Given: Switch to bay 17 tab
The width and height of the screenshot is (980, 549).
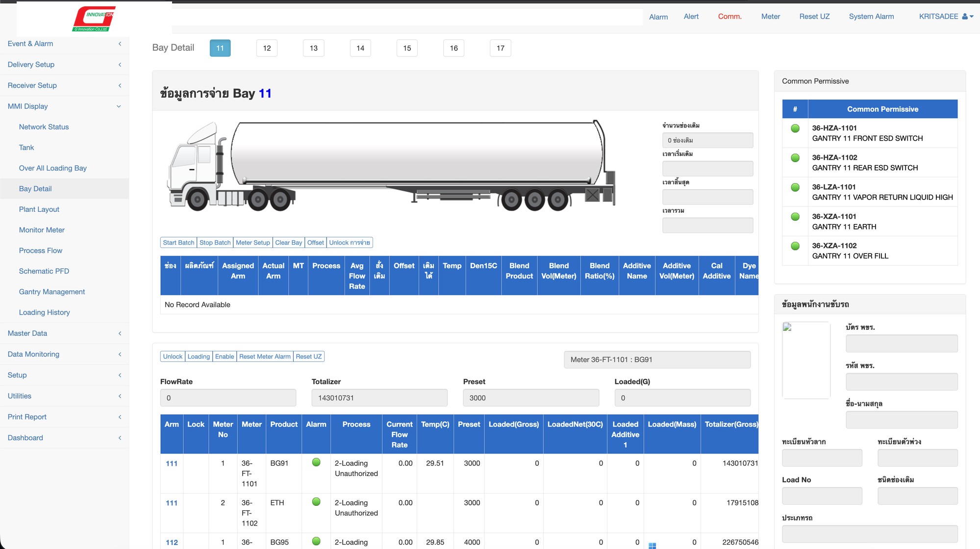Looking at the screenshot, I should coord(501,48).
